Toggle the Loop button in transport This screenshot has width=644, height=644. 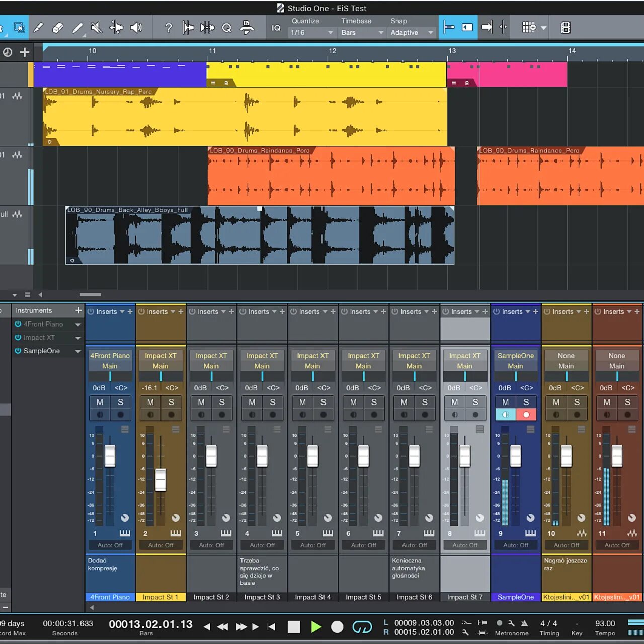click(x=362, y=627)
